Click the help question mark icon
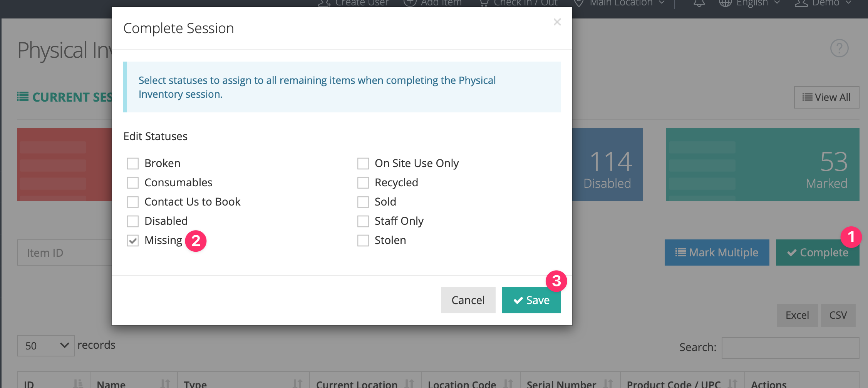868x388 pixels. [x=839, y=48]
